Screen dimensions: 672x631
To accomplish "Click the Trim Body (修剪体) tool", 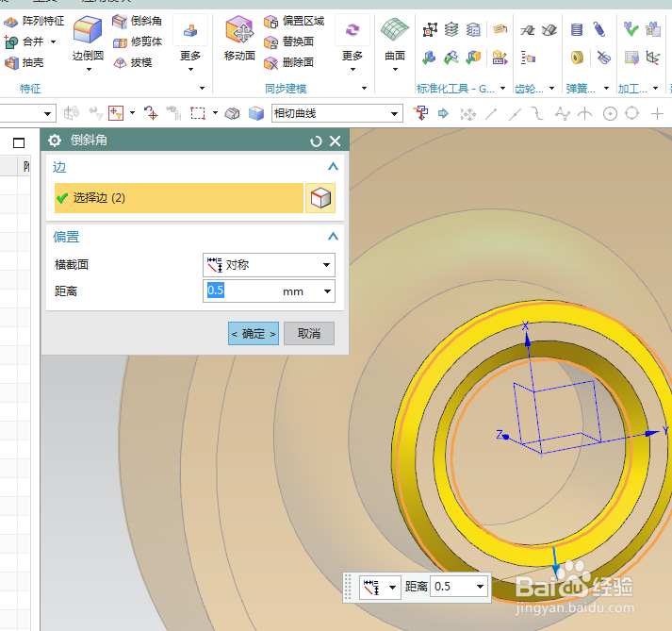I will 138,42.
